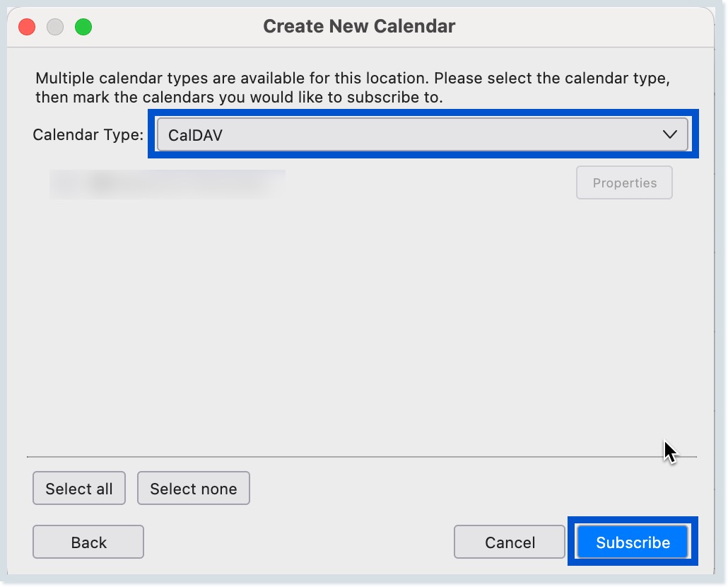Click the chevron arrow on Calendar Type
Screen dimensions: 728x587
670,134
